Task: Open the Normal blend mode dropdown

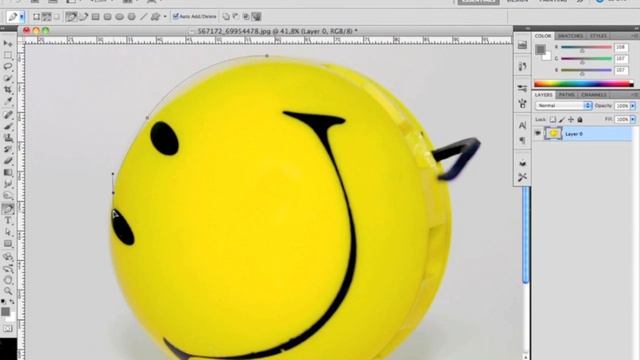Action: pyautogui.click(x=564, y=106)
